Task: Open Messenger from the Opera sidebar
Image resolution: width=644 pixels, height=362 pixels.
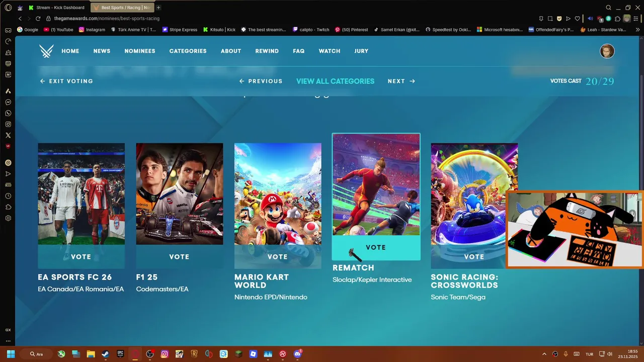Action: [8, 102]
